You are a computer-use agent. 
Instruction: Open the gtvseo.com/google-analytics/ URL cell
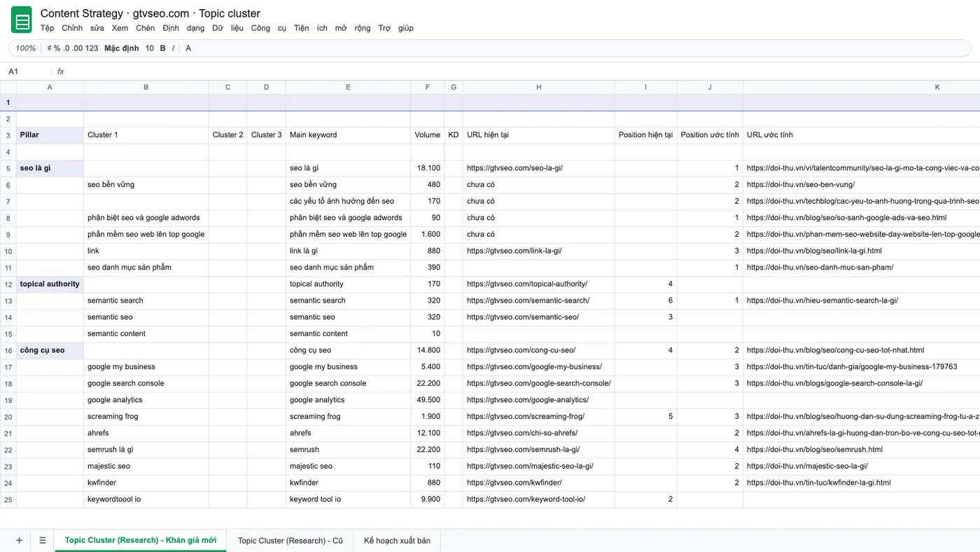539,400
